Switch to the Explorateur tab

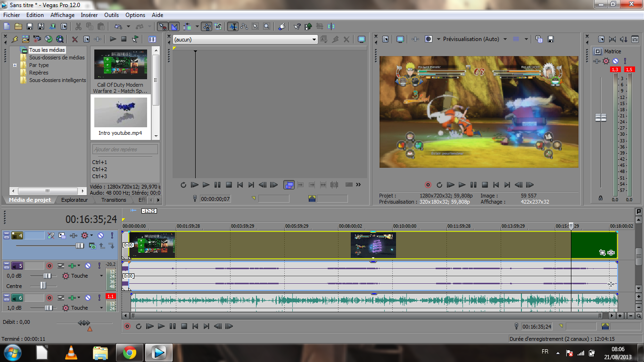click(74, 200)
